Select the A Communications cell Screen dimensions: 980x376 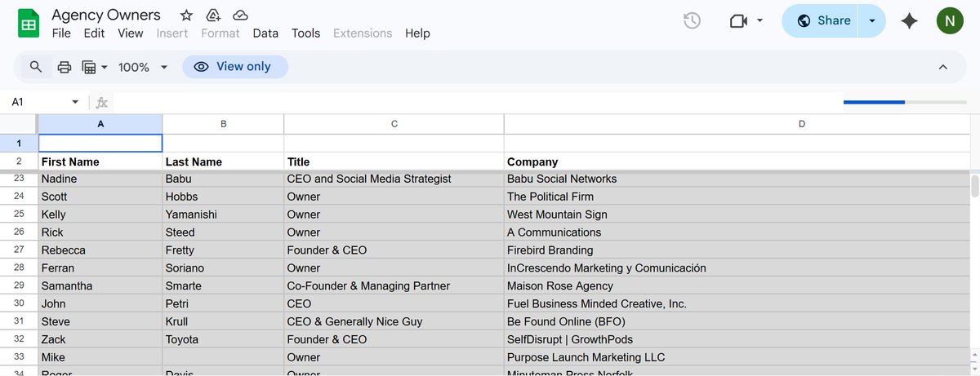[x=737, y=232]
